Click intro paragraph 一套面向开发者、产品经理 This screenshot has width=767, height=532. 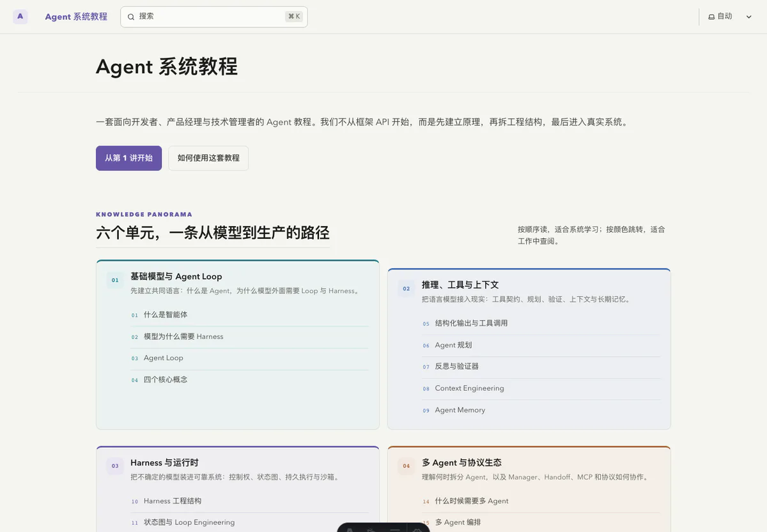coord(362,122)
